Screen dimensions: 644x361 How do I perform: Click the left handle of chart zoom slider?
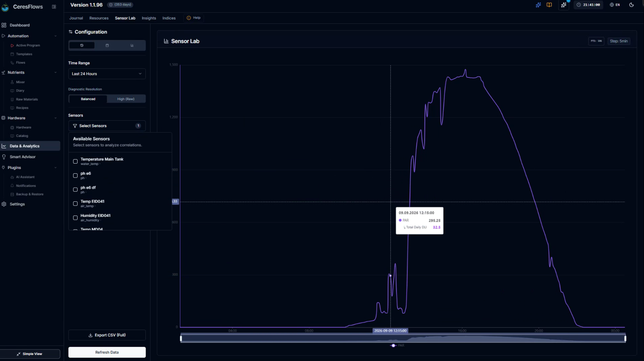[181, 338]
